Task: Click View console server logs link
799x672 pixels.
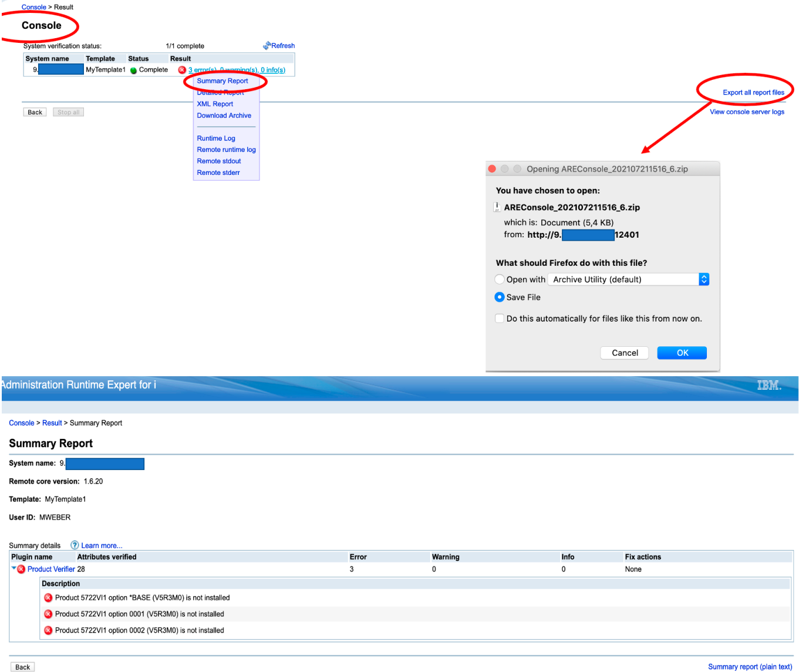Action: 747,112
